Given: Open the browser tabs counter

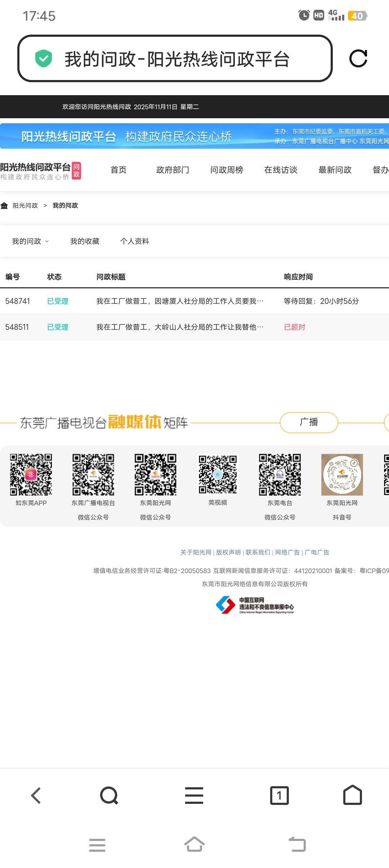Looking at the screenshot, I should click(x=279, y=795).
